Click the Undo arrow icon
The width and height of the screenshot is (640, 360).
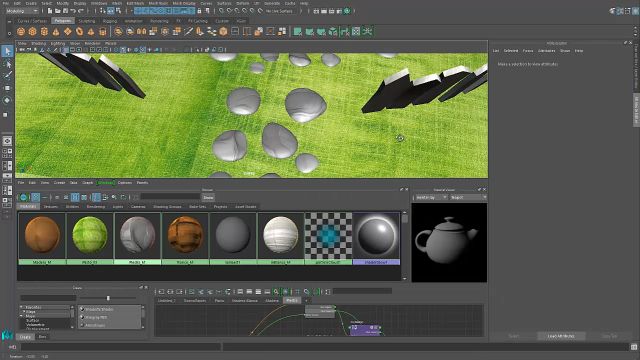(x=73, y=11)
